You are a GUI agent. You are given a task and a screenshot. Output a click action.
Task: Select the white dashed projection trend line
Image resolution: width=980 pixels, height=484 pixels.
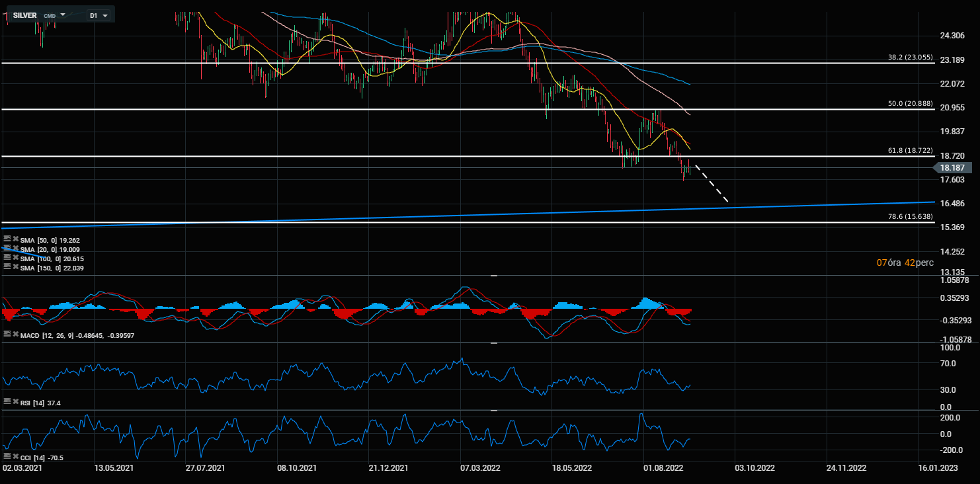point(712,184)
